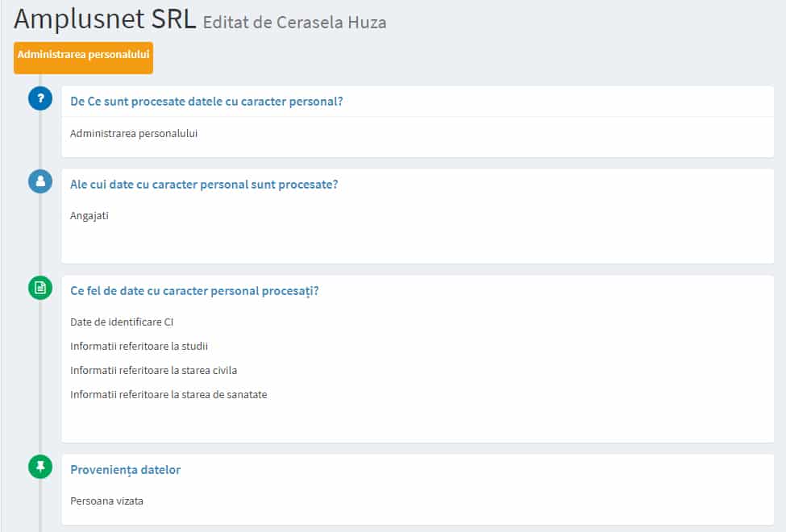
Task: Open the orange Administrarea personalului button
Action: [83, 58]
